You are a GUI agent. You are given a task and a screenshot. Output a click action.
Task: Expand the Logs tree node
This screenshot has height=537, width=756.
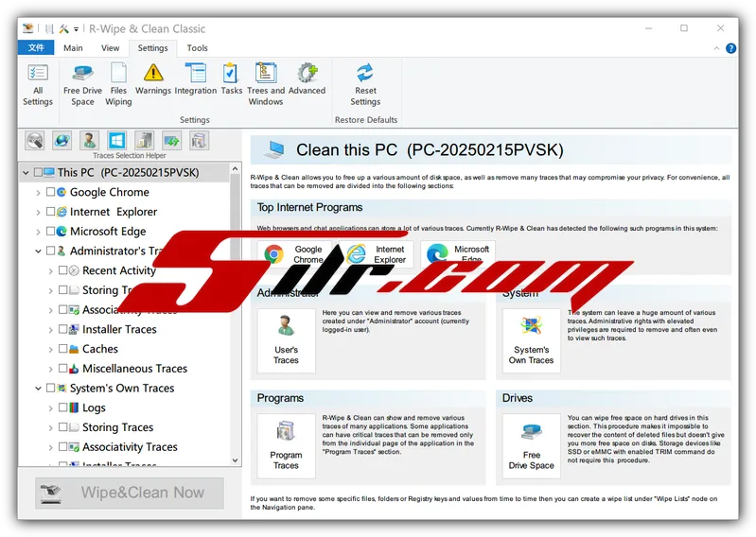point(51,408)
